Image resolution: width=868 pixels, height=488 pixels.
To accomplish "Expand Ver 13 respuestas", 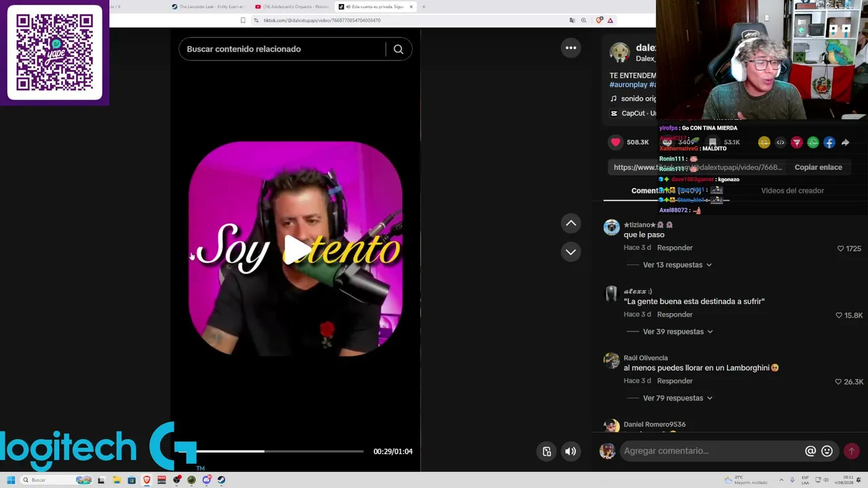I will [x=677, y=265].
